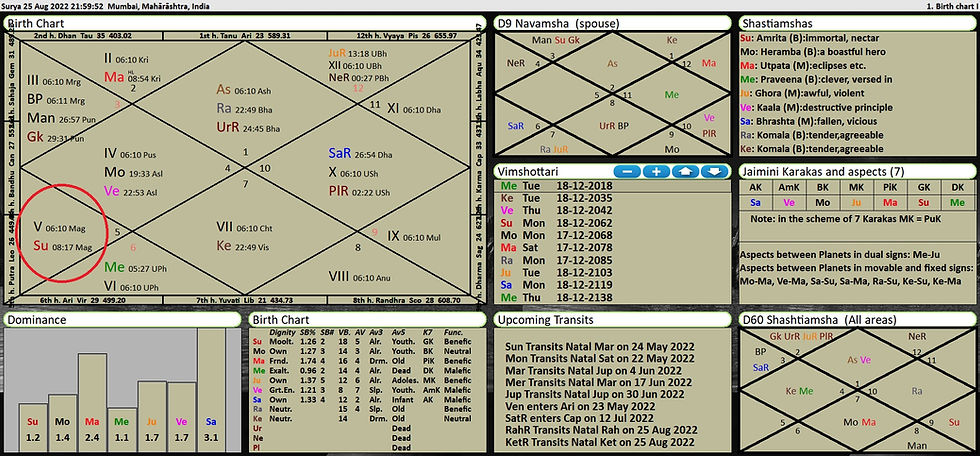
Task: Click 'KetR Transits Natal Ket on 25 Aug 2022'
Action: pos(599,443)
